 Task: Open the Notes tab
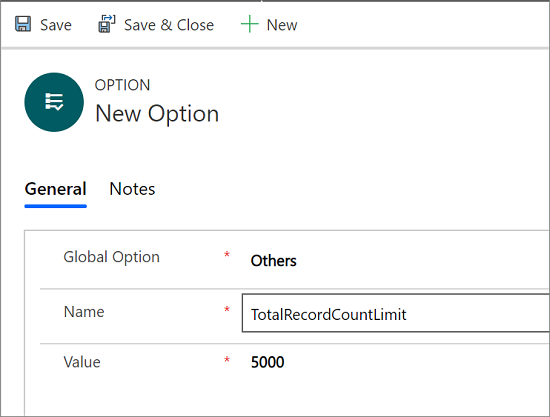point(132,189)
